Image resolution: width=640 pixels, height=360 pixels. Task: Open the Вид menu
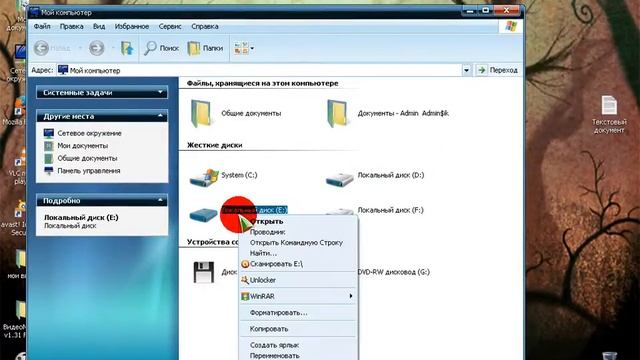(x=99, y=26)
